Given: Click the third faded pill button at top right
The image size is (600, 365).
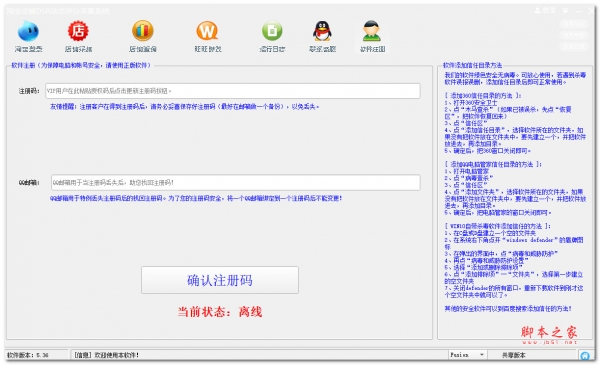Looking at the screenshot, I should click(x=574, y=47).
